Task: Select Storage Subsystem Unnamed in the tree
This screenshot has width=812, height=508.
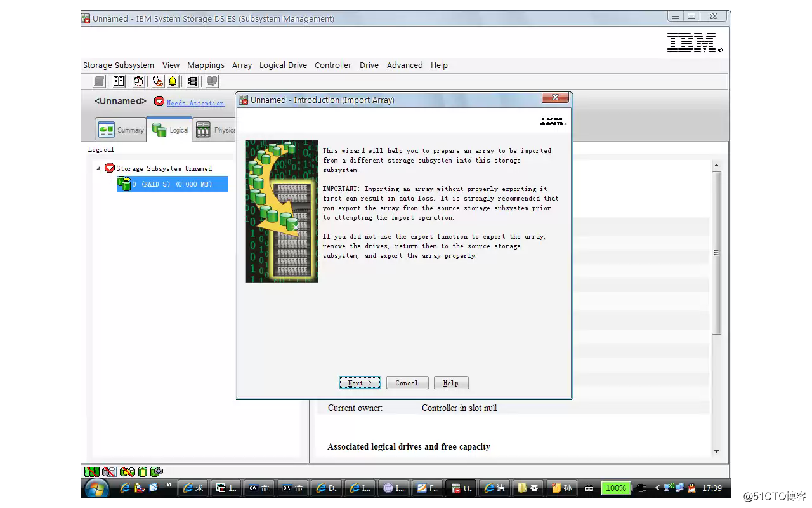Action: (164, 168)
